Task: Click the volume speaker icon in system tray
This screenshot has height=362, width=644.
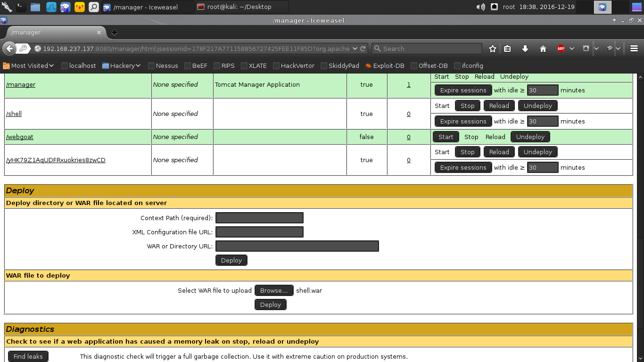Action: pyautogui.click(x=480, y=7)
